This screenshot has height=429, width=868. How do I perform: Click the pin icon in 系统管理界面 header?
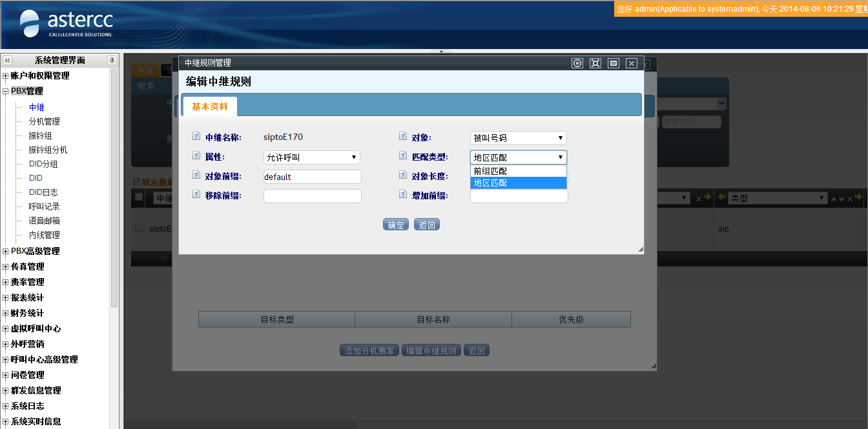112,60
